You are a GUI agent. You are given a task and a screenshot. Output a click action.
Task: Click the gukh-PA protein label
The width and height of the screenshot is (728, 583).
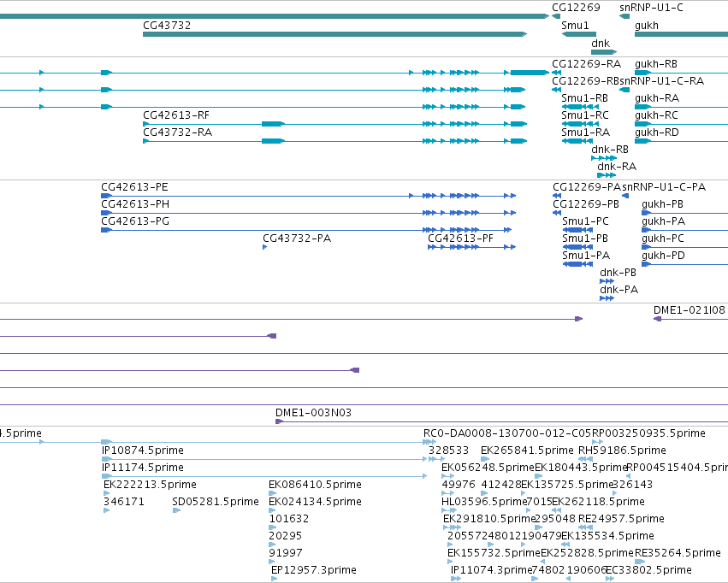663,221
